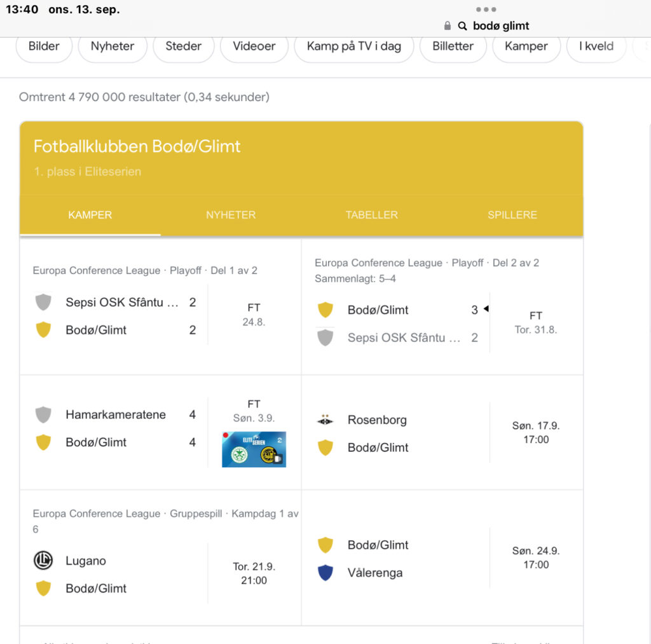Click the 'Søn. 3.9.' match date
The height and width of the screenshot is (644, 651).
coord(254,418)
